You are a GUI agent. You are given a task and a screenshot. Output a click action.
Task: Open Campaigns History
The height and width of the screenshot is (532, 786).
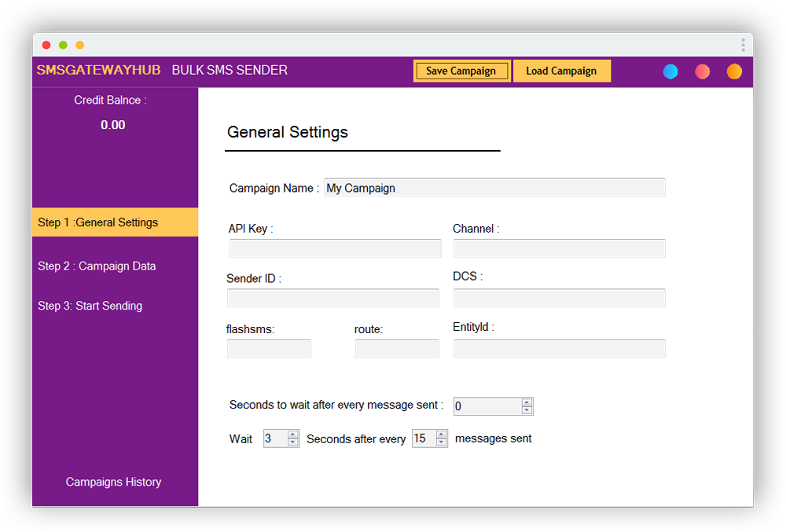point(113,482)
